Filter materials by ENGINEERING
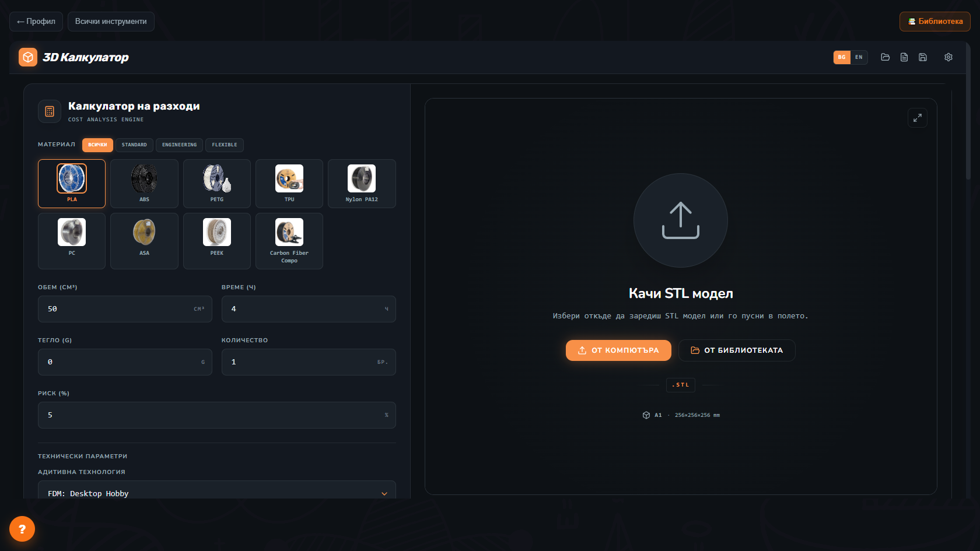This screenshot has width=980, height=551. [x=180, y=145]
